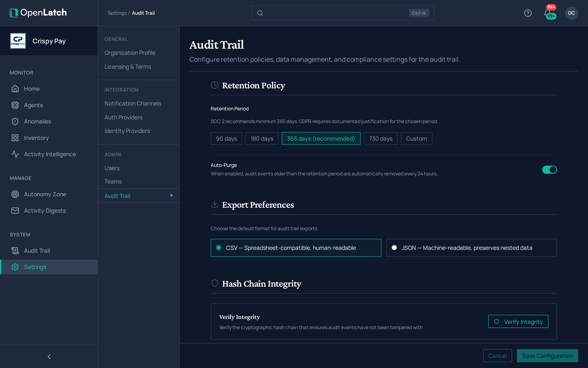Collapse the sidebar with chevron arrow
The image size is (588, 368).
[49, 357]
